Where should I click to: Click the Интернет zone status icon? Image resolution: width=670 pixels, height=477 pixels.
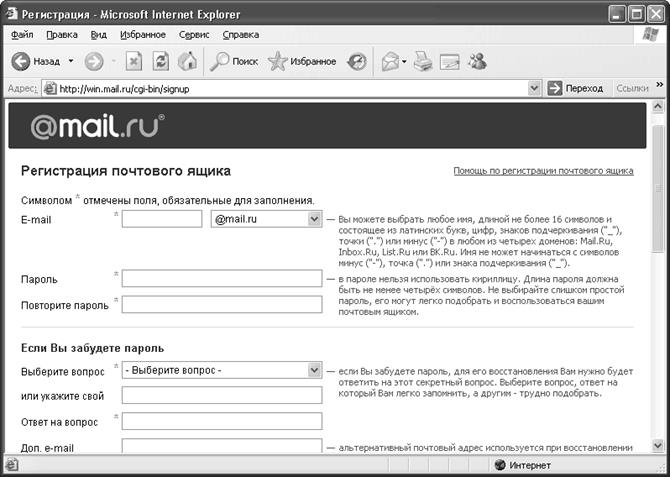point(500,465)
